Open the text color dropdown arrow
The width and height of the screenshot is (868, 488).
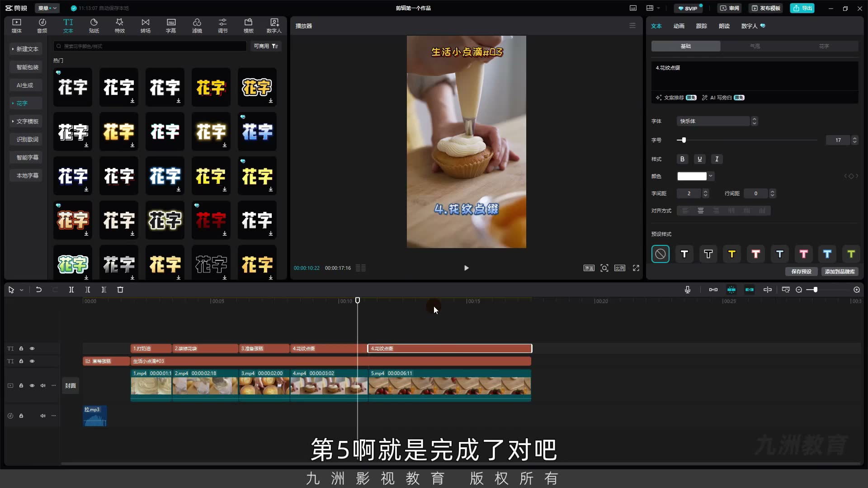[711, 176]
